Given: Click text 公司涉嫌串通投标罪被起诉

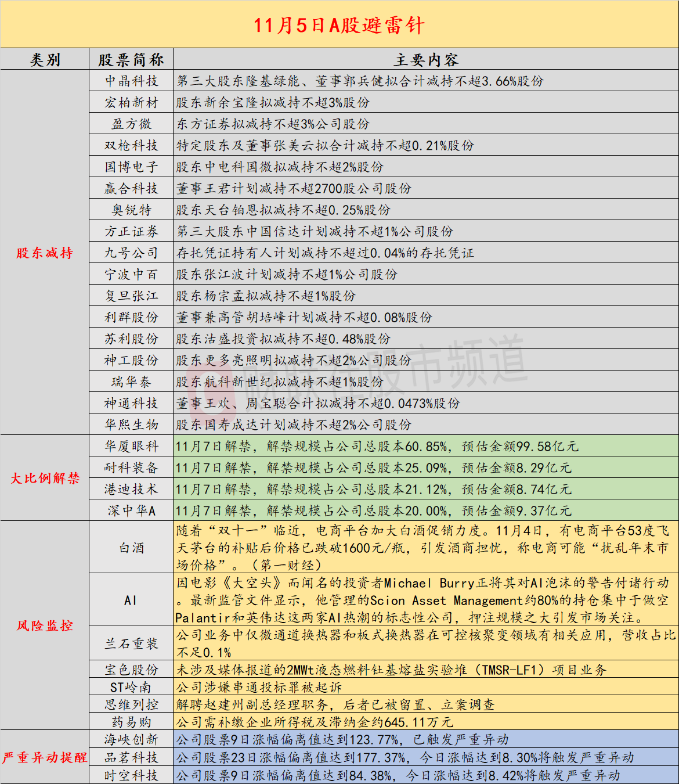Looking at the screenshot, I should click(x=259, y=687).
